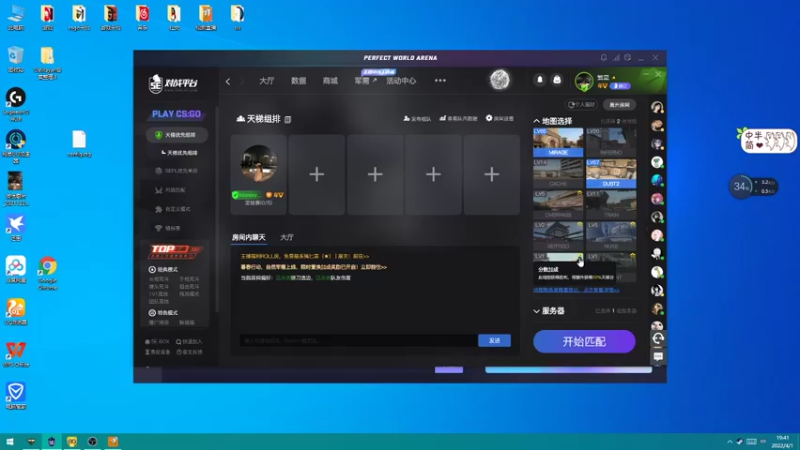This screenshot has height=450, width=800.
Task: Toggle the DUST2 map selection
Action: coord(611,173)
